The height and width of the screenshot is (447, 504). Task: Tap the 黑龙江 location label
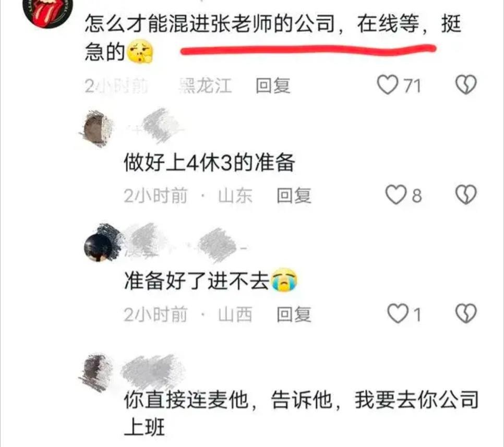(205, 86)
